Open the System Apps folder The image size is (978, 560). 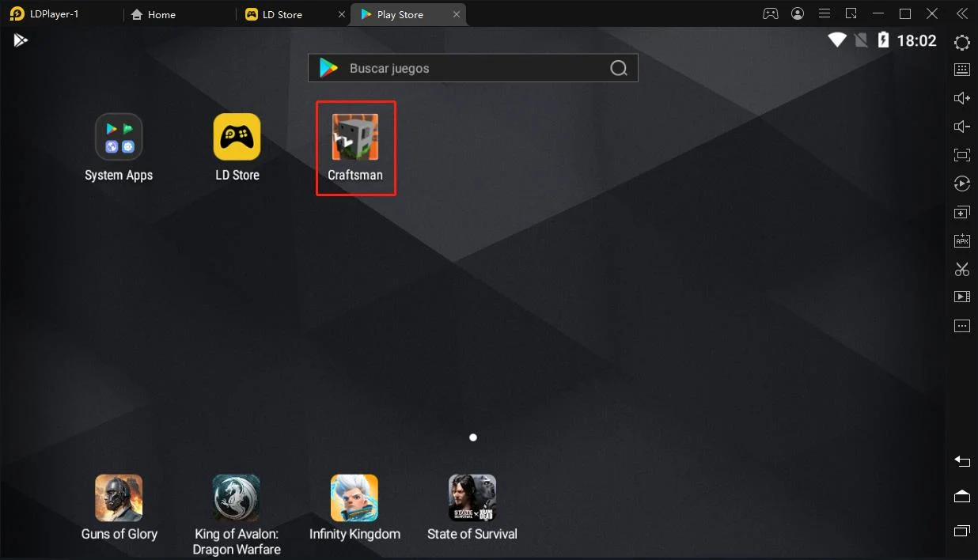click(119, 148)
